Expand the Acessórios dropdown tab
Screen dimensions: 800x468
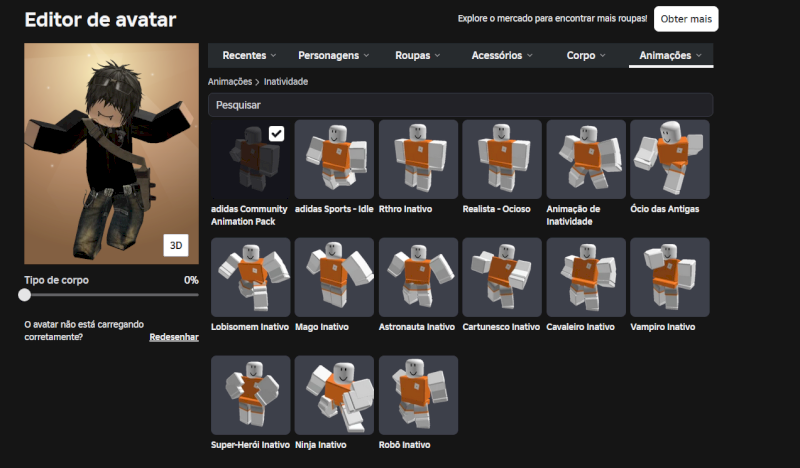coord(502,55)
